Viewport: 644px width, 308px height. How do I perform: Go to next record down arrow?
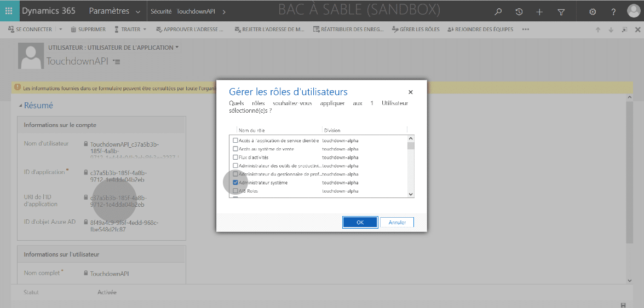point(611,30)
